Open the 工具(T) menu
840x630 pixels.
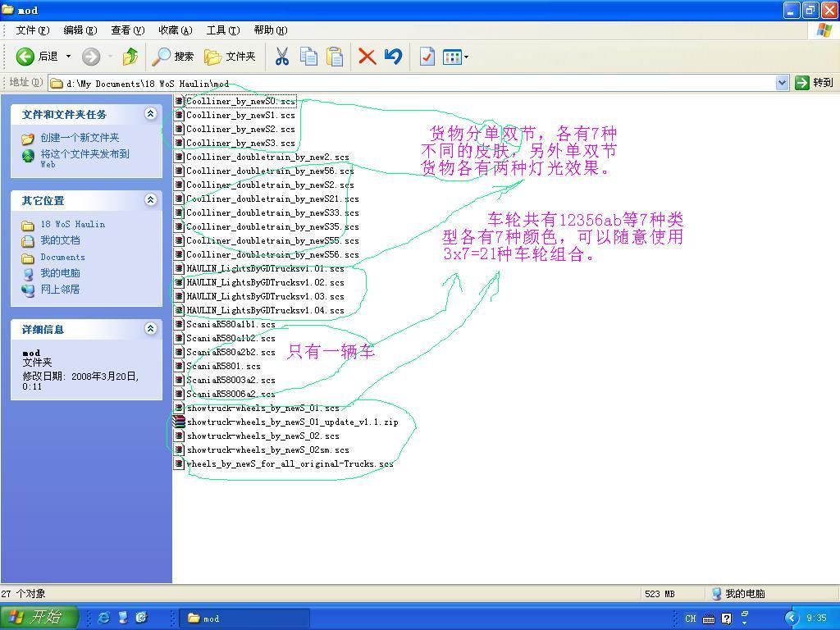point(222,30)
